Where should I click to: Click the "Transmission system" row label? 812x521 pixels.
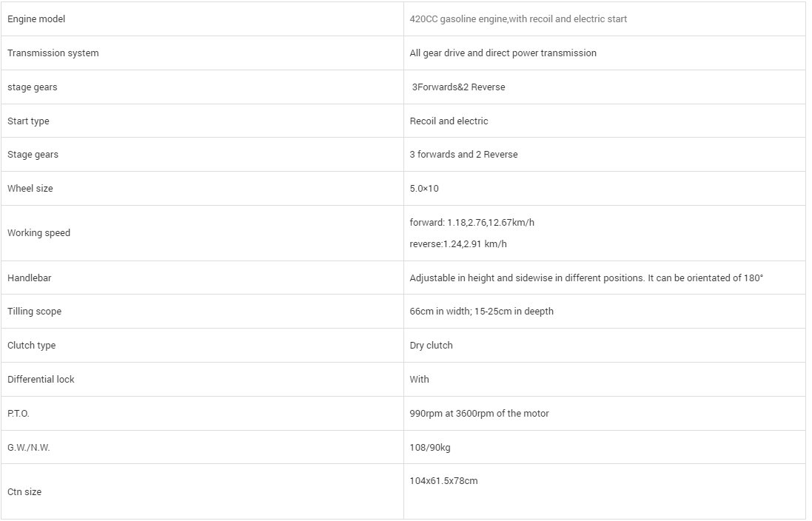pos(53,53)
